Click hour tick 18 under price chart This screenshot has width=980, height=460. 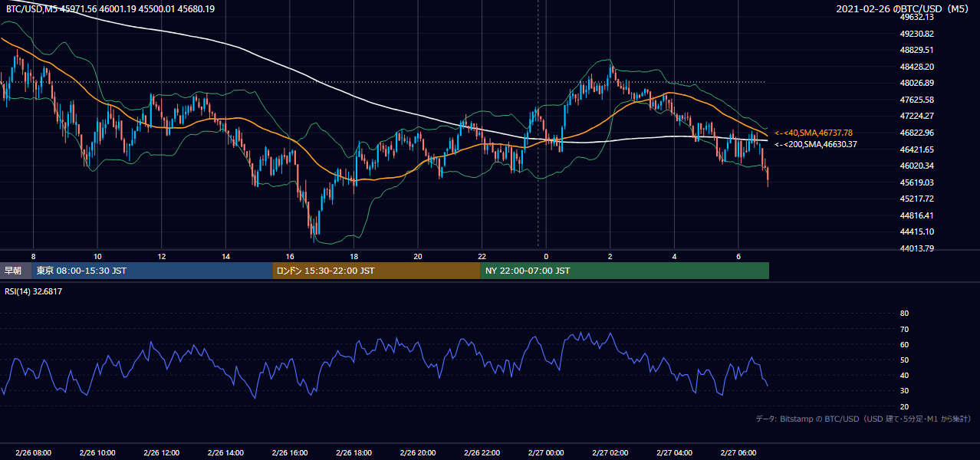click(354, 256)
